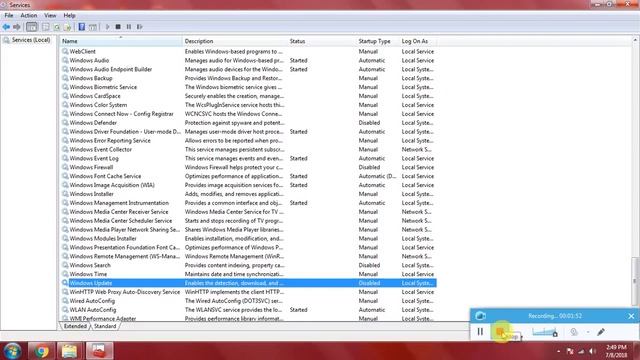Select the WebClient service row
This screenshot has width=640, height=360.
249,51
